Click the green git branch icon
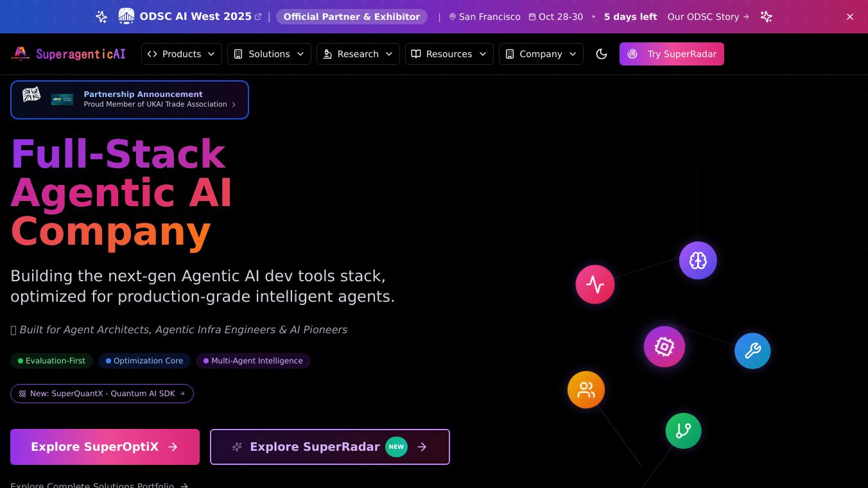 [683, 431]
